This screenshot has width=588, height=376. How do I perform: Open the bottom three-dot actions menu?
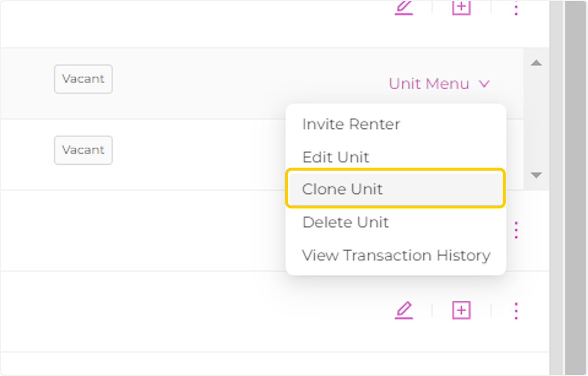(516, 310)
